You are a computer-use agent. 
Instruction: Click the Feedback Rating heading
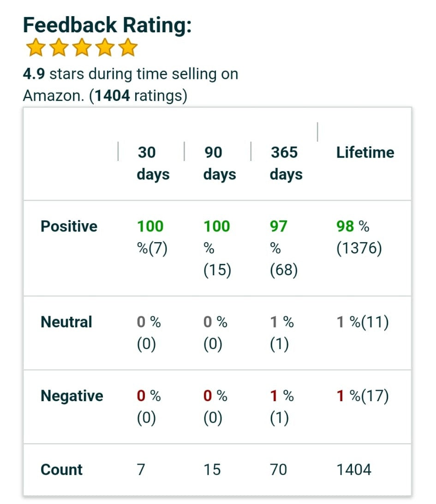click(x=107, y=25)
